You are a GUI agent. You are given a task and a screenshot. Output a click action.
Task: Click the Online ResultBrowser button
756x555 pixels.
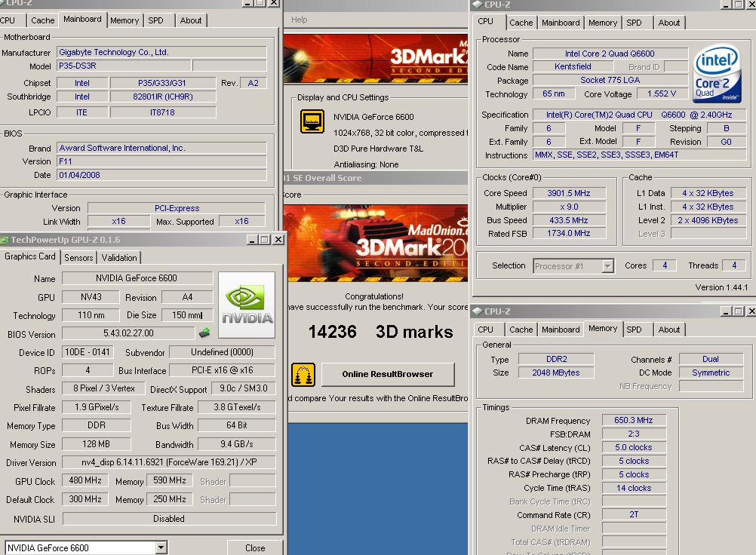coord(388,374)
